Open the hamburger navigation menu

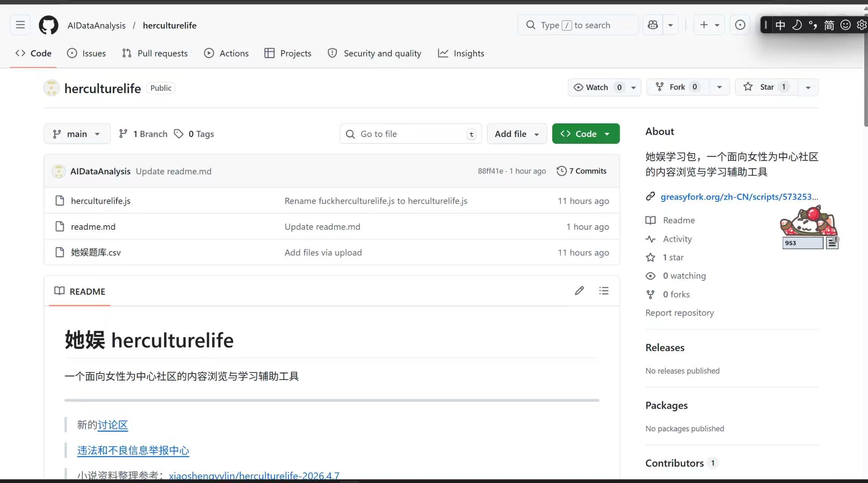click(x=20, y=25)
